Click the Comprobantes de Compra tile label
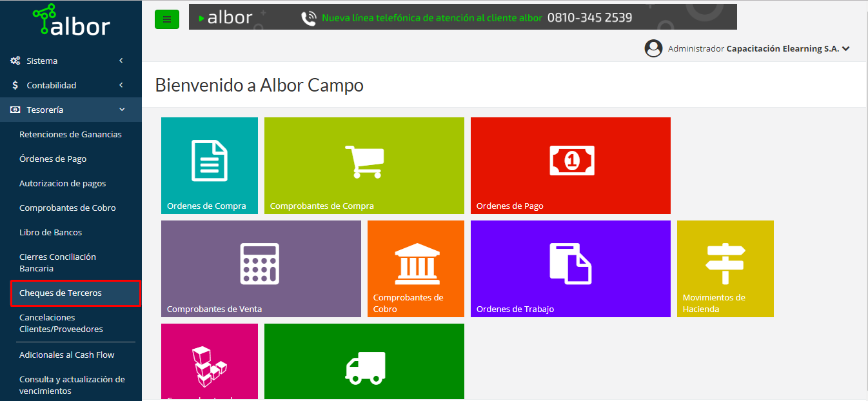This screenshot has height=401, width=868. coord(322,206)
